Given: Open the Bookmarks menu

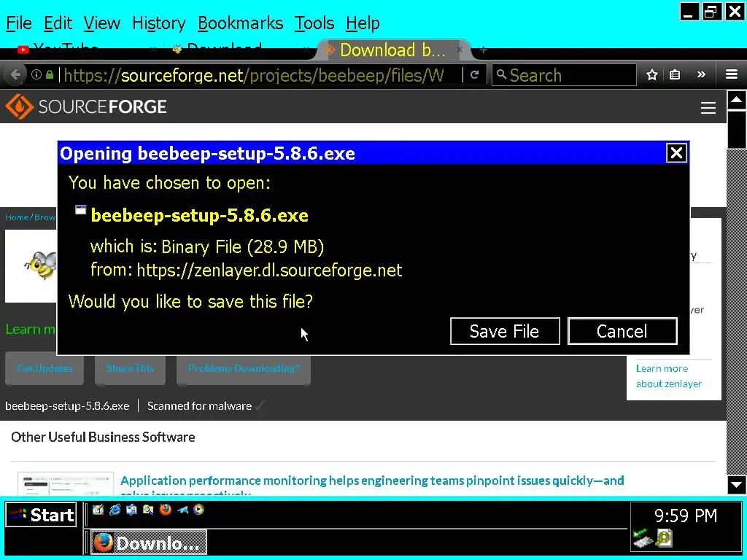Looking at the screenshot, I should pos(240,23).
